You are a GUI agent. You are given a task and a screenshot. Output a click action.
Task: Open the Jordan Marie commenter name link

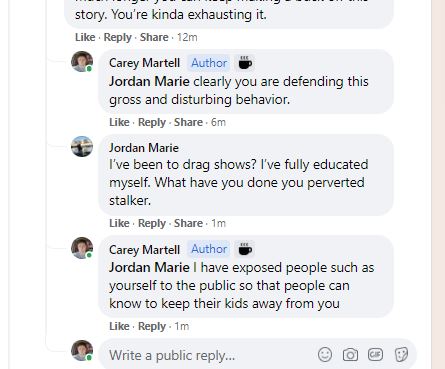pyautogui.click(x=144, y=148)
